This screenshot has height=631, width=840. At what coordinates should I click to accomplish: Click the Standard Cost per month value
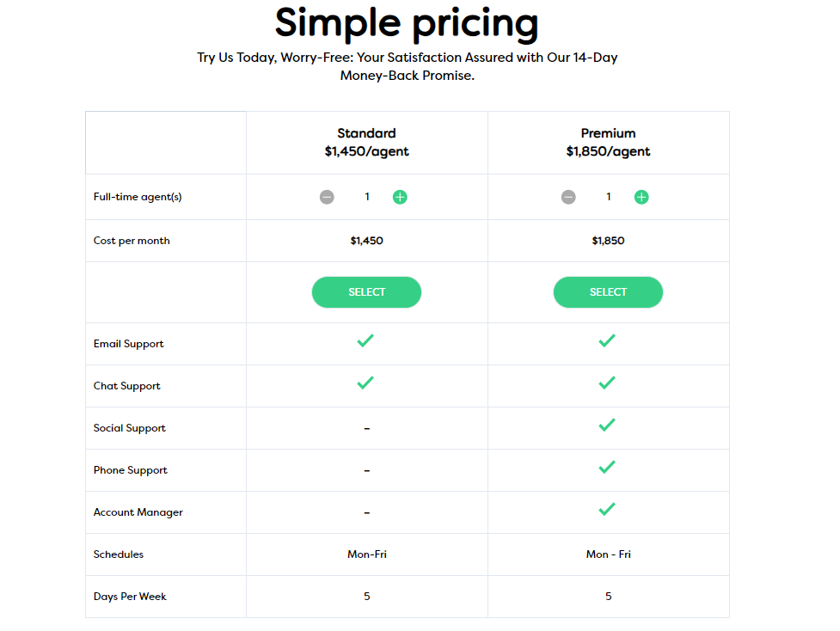pyautogui.click(x=366, y=241)
